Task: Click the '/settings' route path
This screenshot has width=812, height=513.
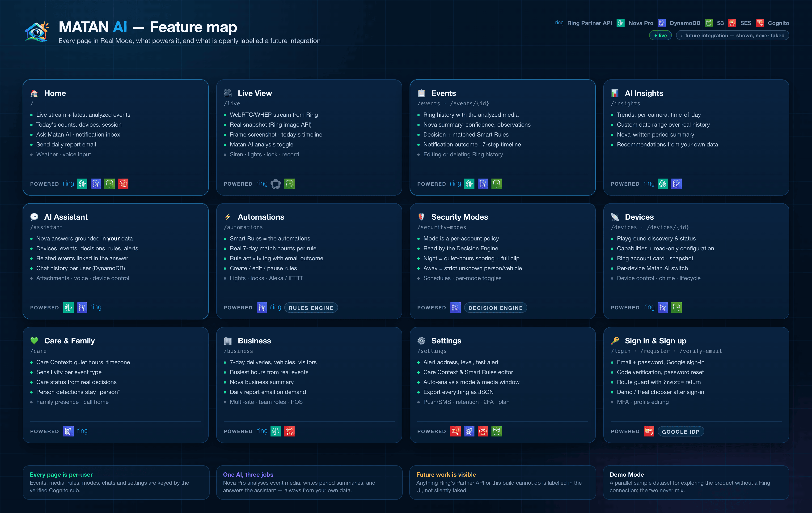Action: [x=432, y=351]
